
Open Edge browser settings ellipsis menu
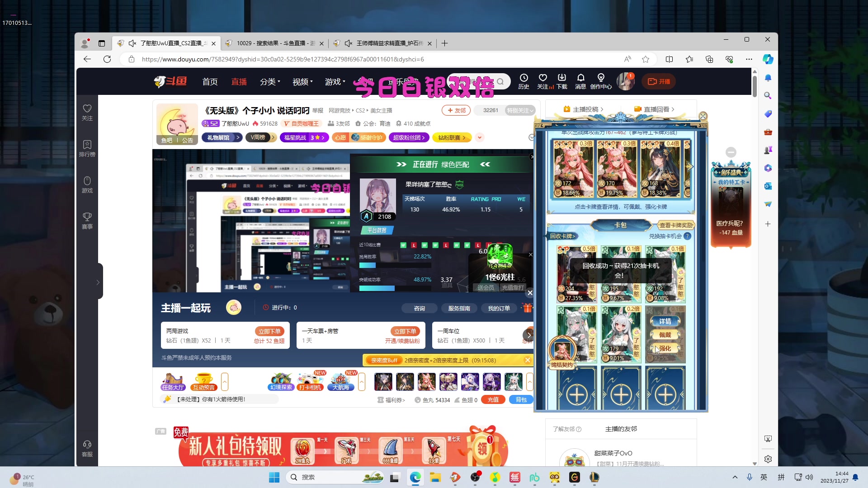(x=749, y=59)
